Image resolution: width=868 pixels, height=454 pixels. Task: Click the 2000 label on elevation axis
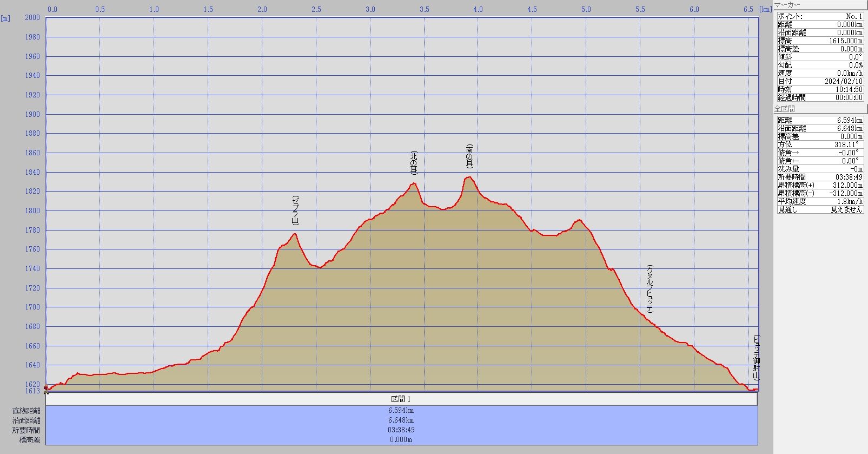tap(32, 17)
